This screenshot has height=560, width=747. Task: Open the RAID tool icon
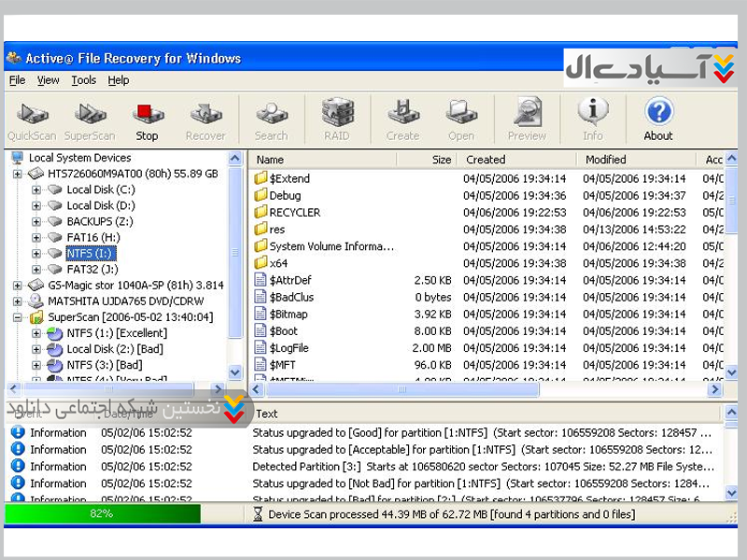pos(336,119)
